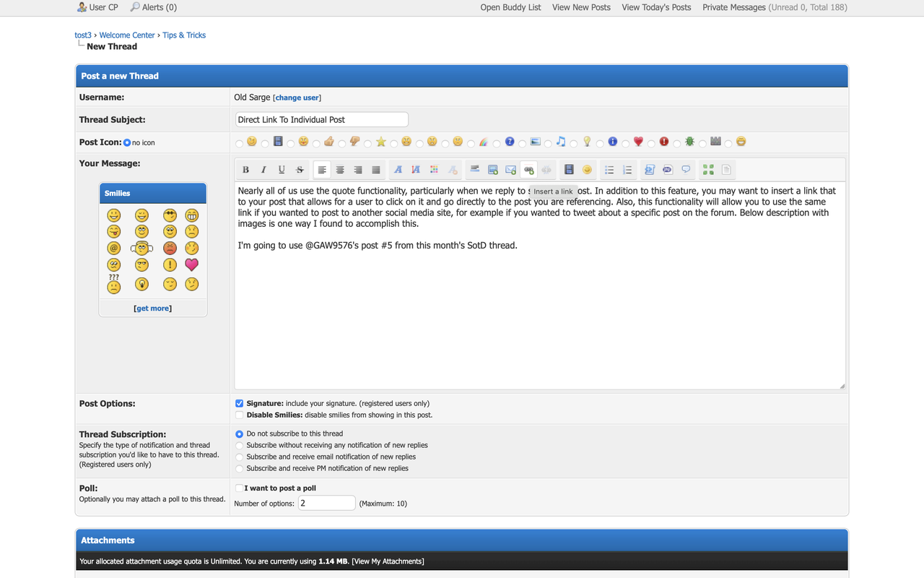This screenshot has height=578, width=924.
Task: Open User CP
Action: tap(103, 7)
